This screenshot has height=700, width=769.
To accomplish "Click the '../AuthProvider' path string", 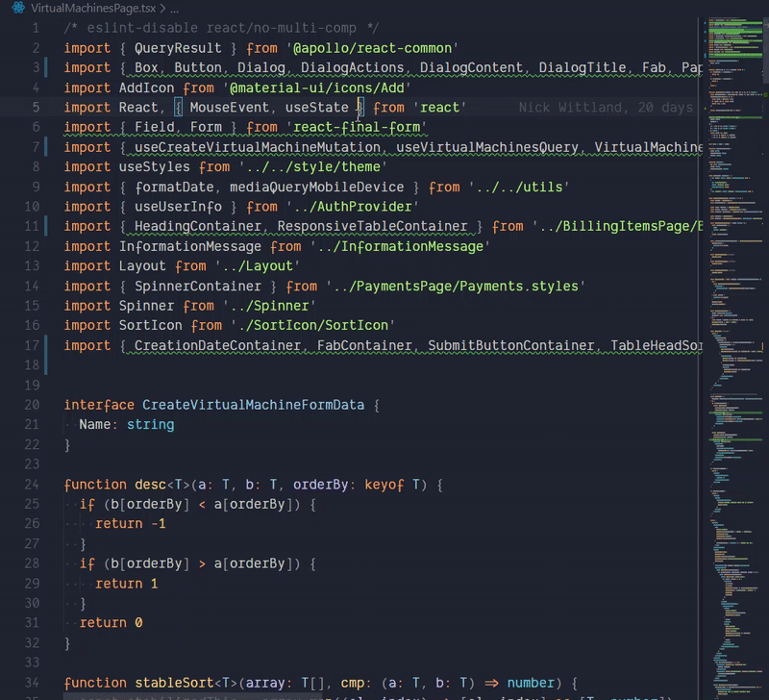I will click(352, 207).
